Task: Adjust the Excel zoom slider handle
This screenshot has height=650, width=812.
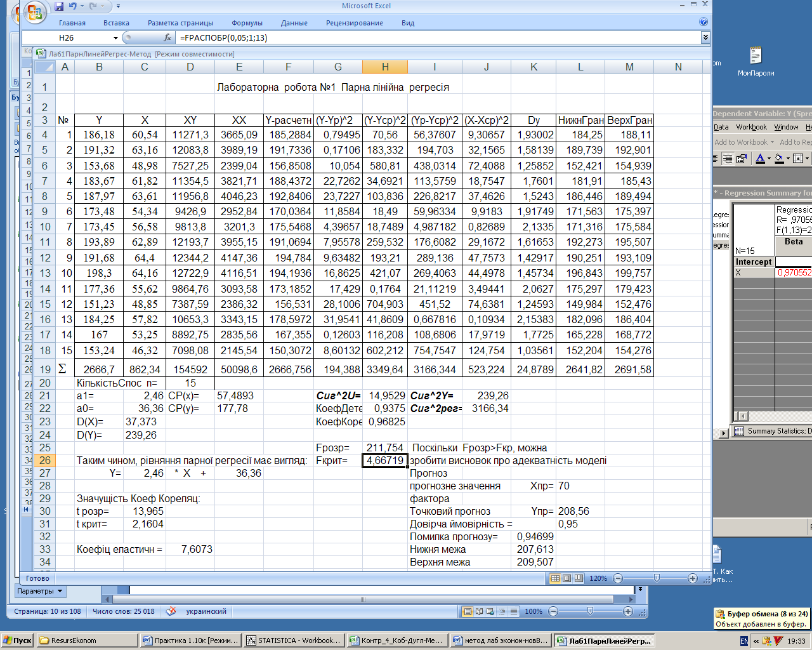Action: (657, 578)
